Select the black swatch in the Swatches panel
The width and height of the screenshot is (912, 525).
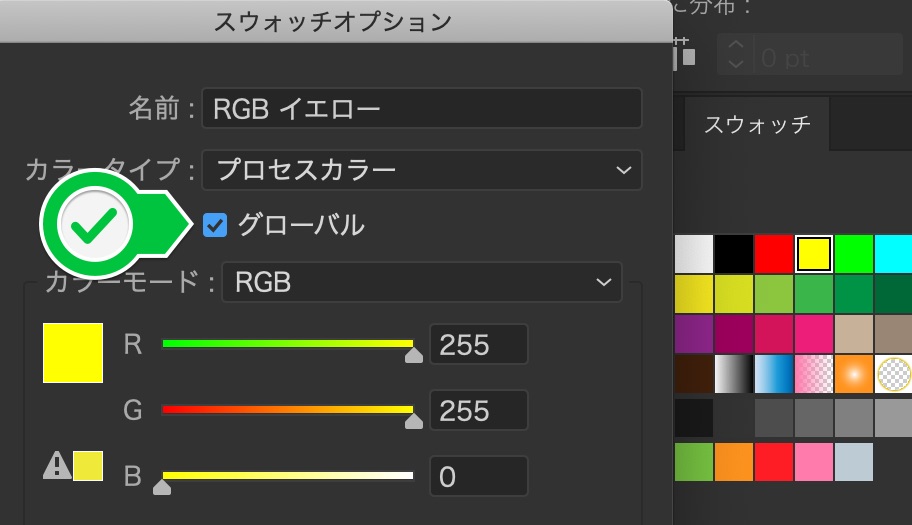coord(733,254)
